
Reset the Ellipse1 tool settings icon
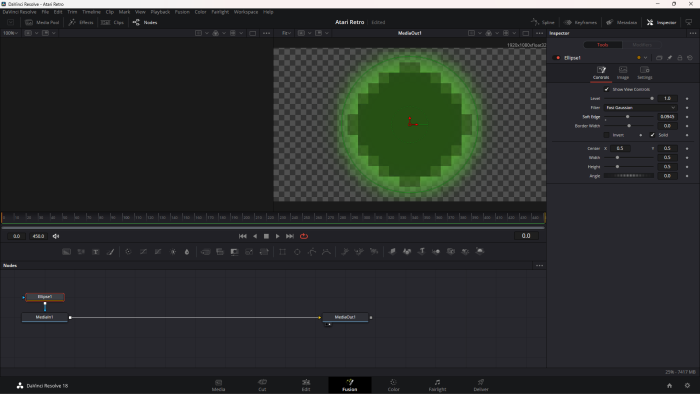tap(690, 58)
